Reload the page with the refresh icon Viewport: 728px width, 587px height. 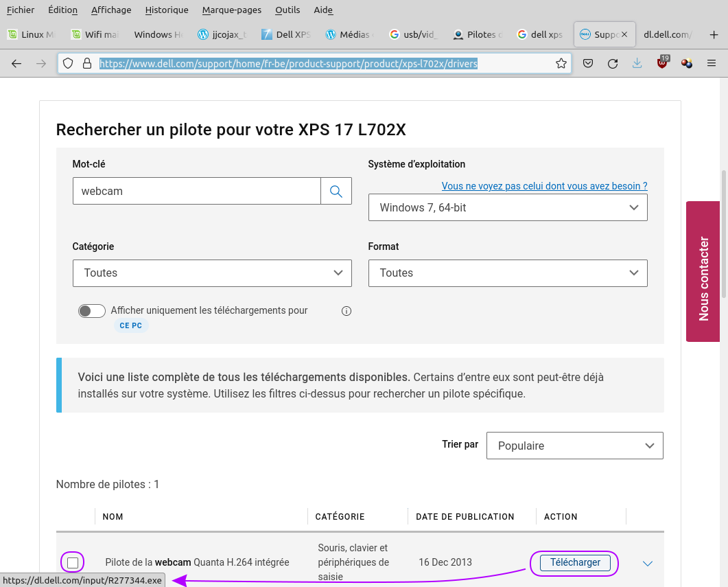tap(613, 64)
